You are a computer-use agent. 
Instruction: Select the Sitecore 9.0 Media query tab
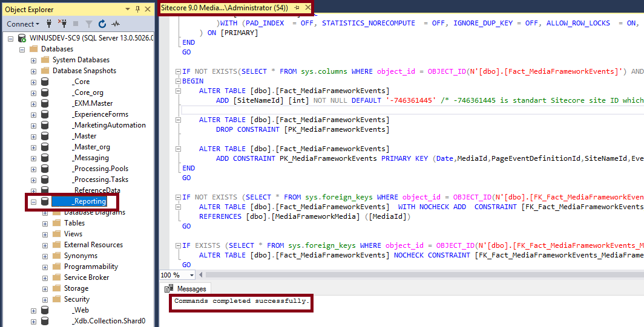coord(224,8)
